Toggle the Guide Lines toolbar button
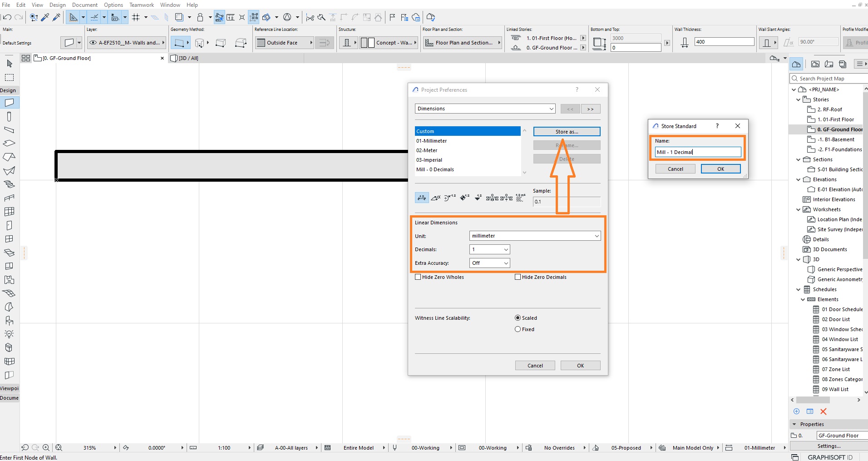The height and width of the screenshot is (461, 868). [73, 17]
